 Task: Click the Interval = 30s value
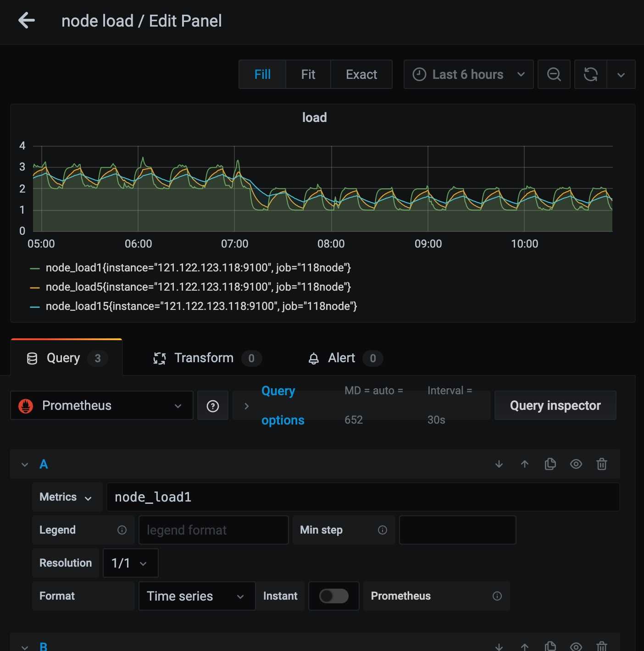point(450,405)
